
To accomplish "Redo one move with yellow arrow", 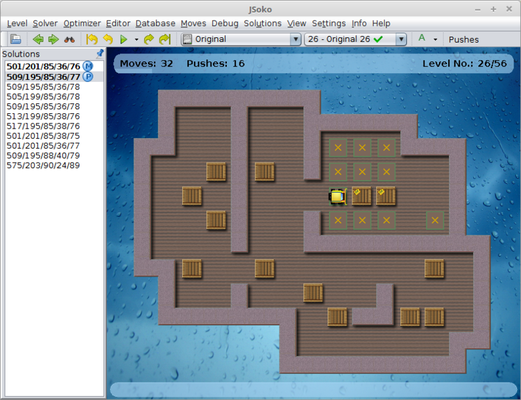I will [149, 39].
